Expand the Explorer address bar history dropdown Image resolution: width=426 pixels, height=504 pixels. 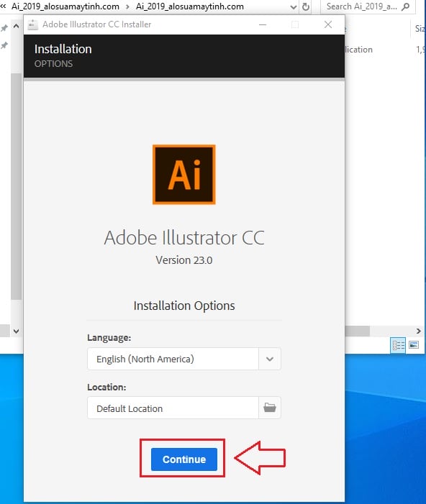(x=293, y=6)
